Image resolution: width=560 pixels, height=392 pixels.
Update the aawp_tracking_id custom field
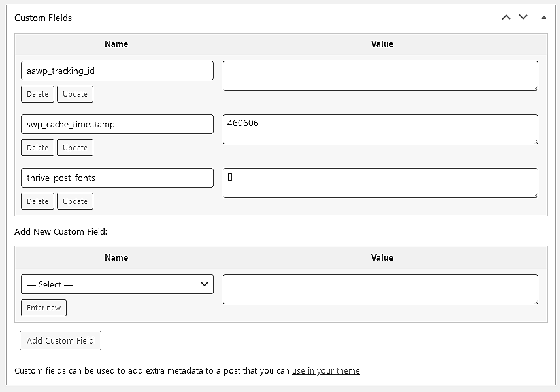74,93
